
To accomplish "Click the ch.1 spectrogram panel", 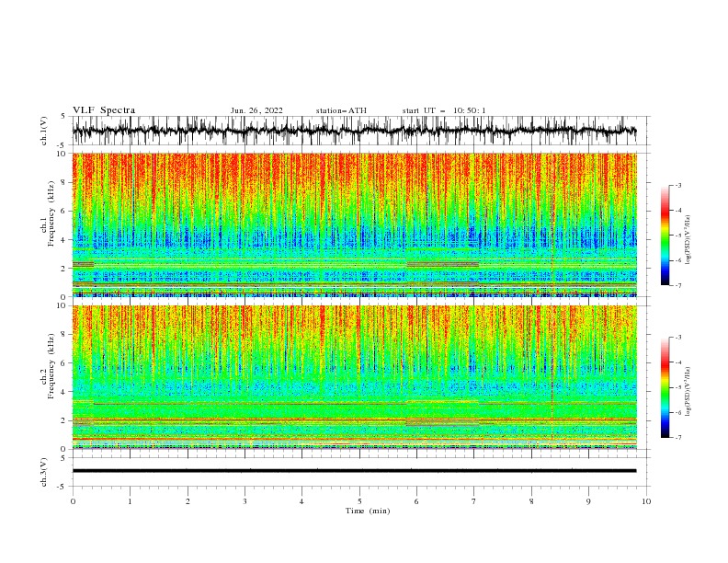I will coord(355,224).
